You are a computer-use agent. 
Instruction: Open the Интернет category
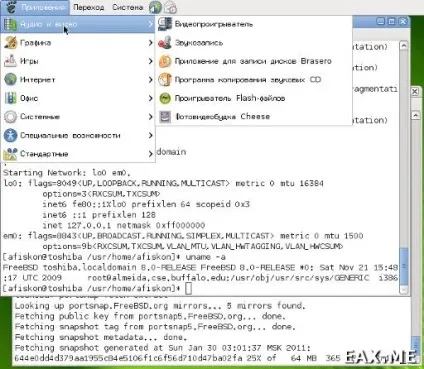point(78,80)
